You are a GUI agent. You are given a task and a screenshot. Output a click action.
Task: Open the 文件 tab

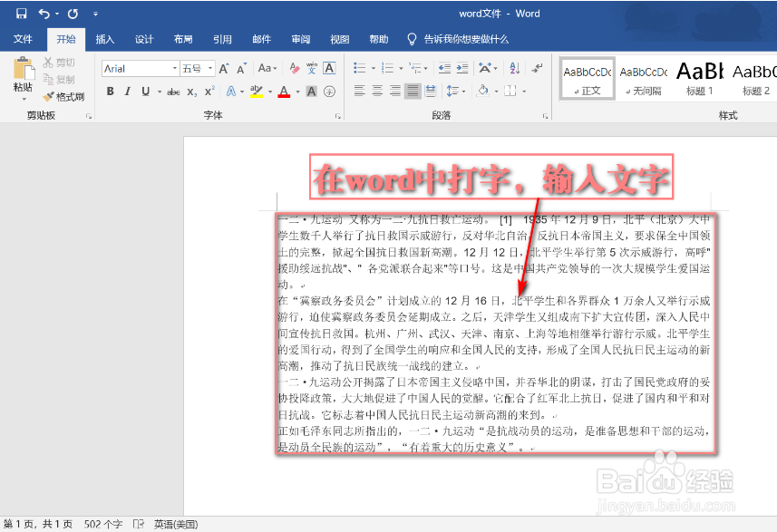pyautogui.click(x=23, y=39)
